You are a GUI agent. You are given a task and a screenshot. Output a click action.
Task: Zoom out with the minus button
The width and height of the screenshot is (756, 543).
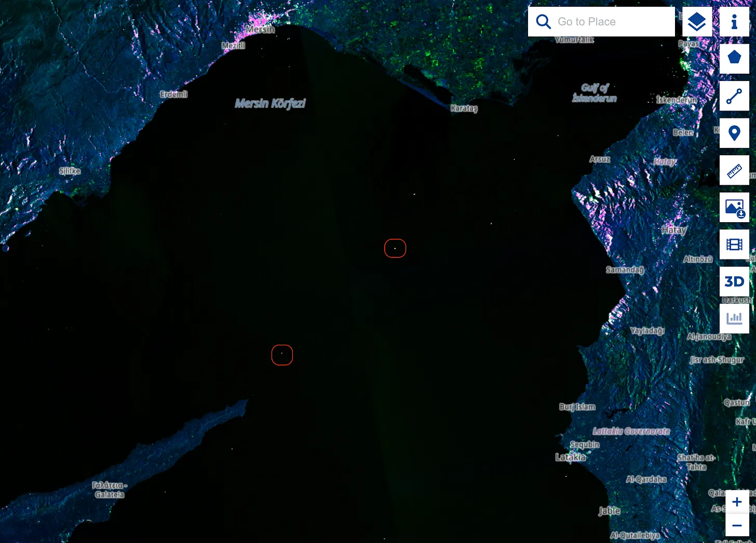tap(737, 525)
